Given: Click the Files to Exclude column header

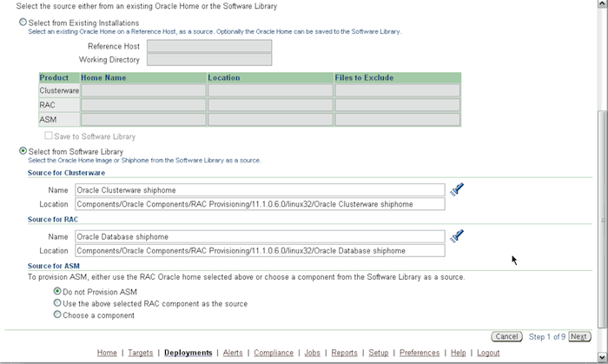Looking at the screenshot, I should pos(398,77).
